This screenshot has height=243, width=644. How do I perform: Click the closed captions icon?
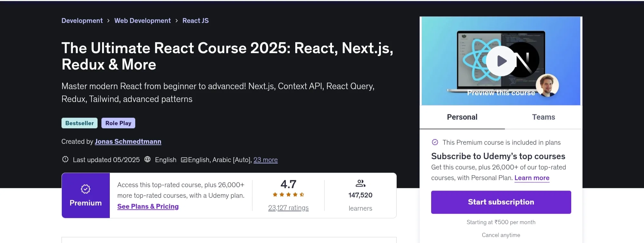(x=184, y=160)
